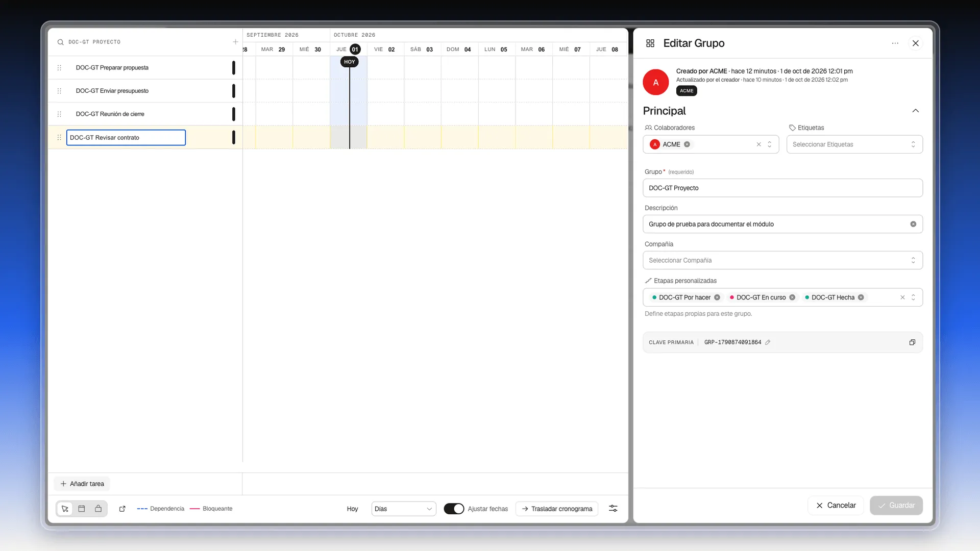The image size is (980, 551).
Task: Click the plus icon in the task list header
Action: [235, 42]
